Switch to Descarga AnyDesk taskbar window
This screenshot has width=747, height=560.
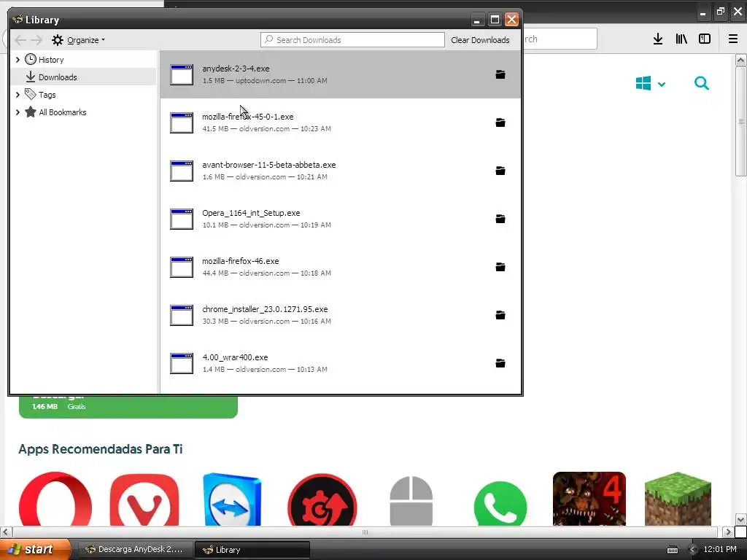pos(135,550)
